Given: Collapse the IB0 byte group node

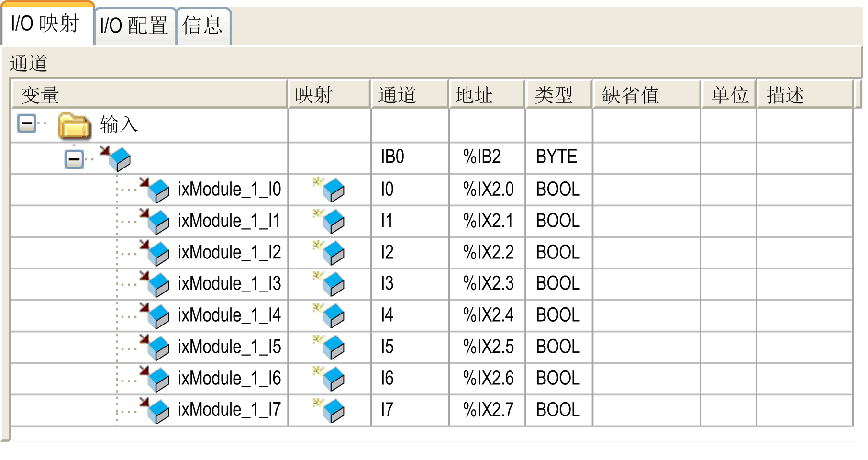Looking at the screenshot, I should point(74,159).
